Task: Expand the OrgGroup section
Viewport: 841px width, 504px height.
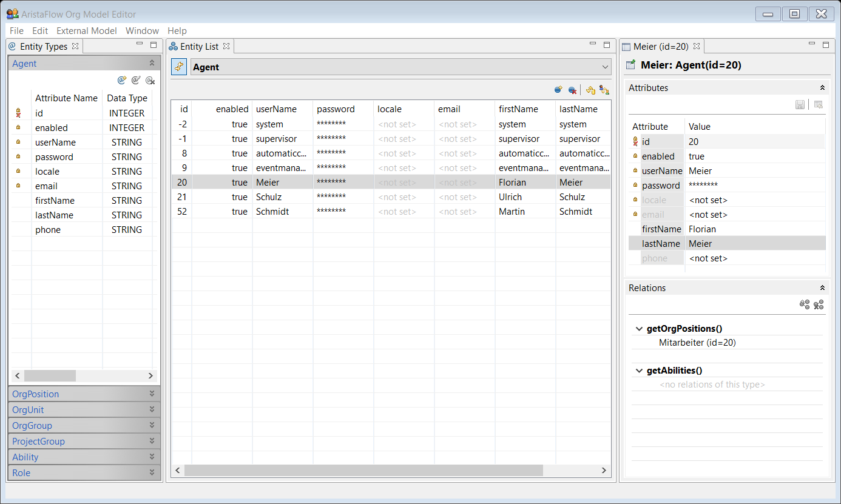Action: (x=152, y=425)
